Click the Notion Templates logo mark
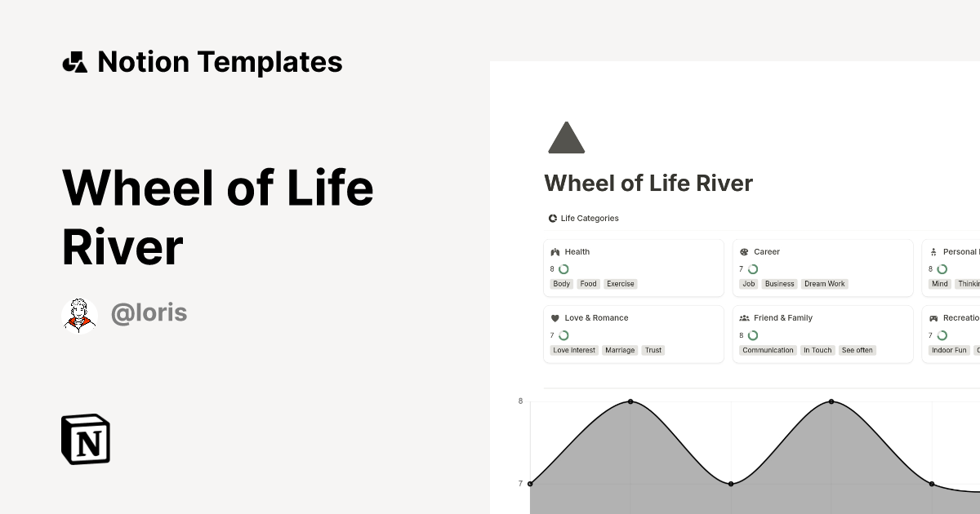Screen dimensions: 980x514 (74, 61)
